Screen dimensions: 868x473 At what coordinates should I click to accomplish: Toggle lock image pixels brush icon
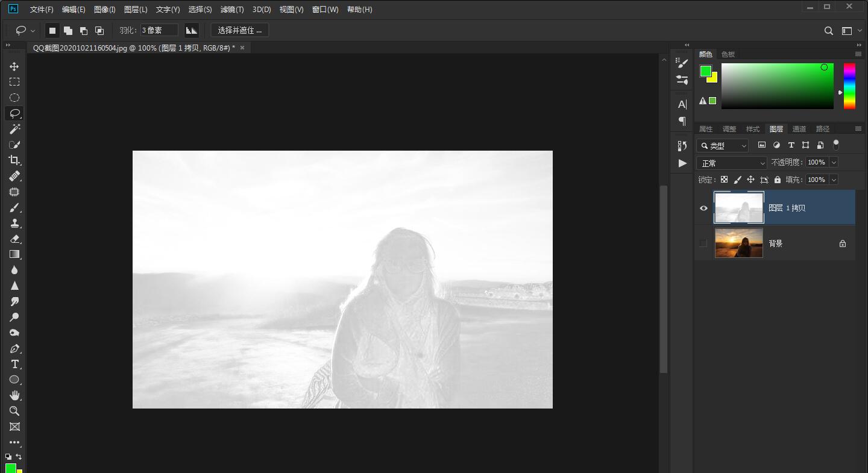(x=737, y=180)
